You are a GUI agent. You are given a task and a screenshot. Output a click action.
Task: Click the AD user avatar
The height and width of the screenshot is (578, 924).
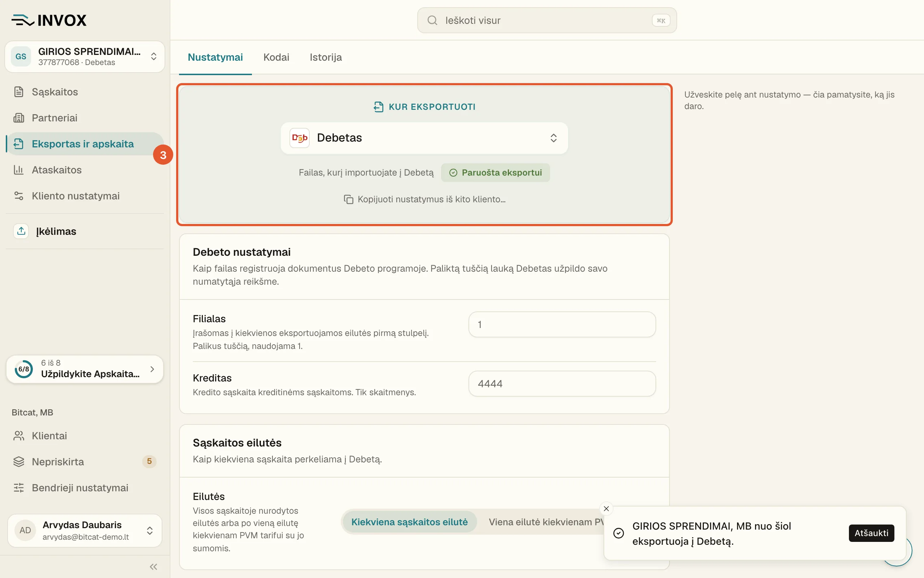coord(25,530)
